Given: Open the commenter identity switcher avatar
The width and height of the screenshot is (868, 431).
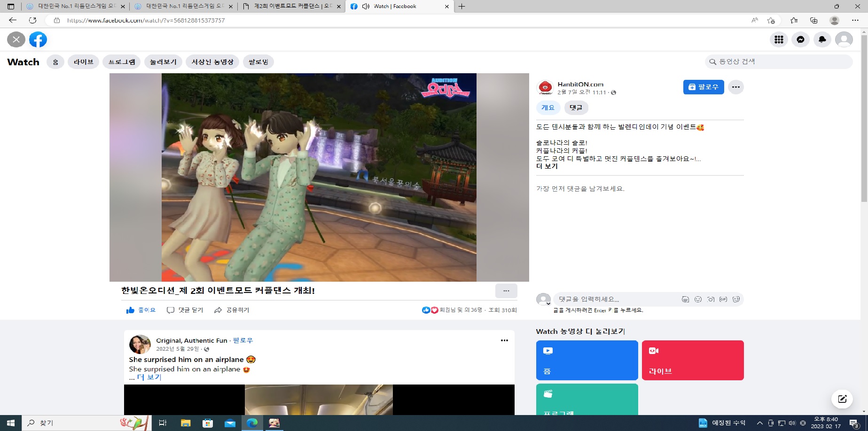Looking at the screenshot, I should [x=544, y=300].
